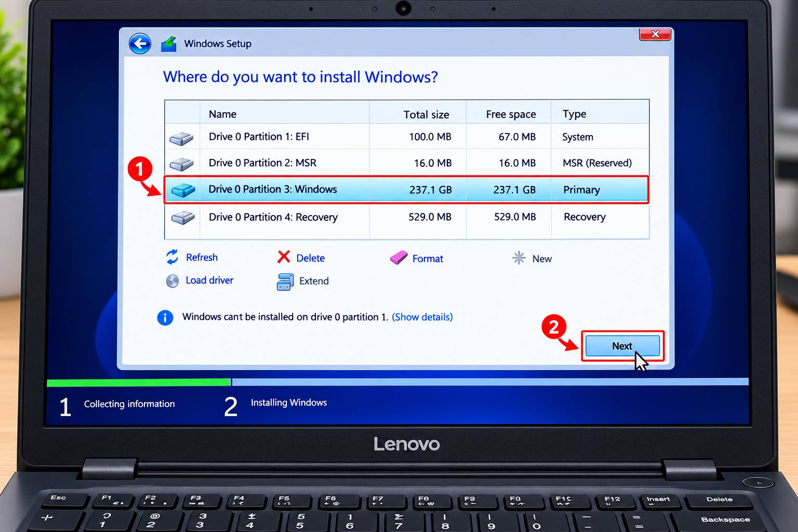The height and width of the screenshot is (532, 798).
Task: Click the 67.0 MB free space cell
Action: [x=517, y=137]
